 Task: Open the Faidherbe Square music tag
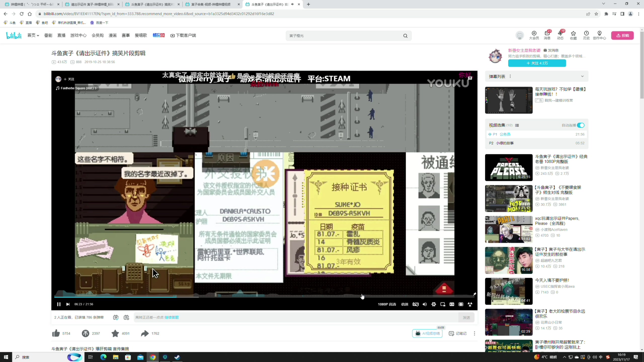click(x=77, y=88)
